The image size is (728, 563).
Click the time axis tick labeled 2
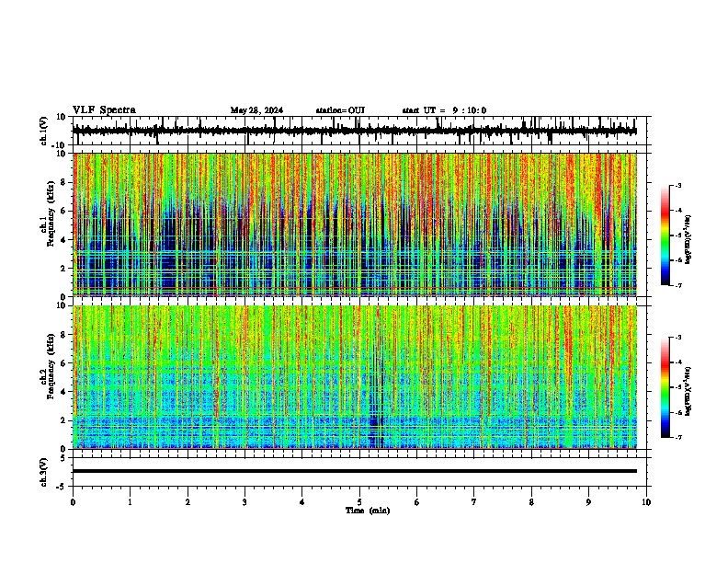pos(188,502)
